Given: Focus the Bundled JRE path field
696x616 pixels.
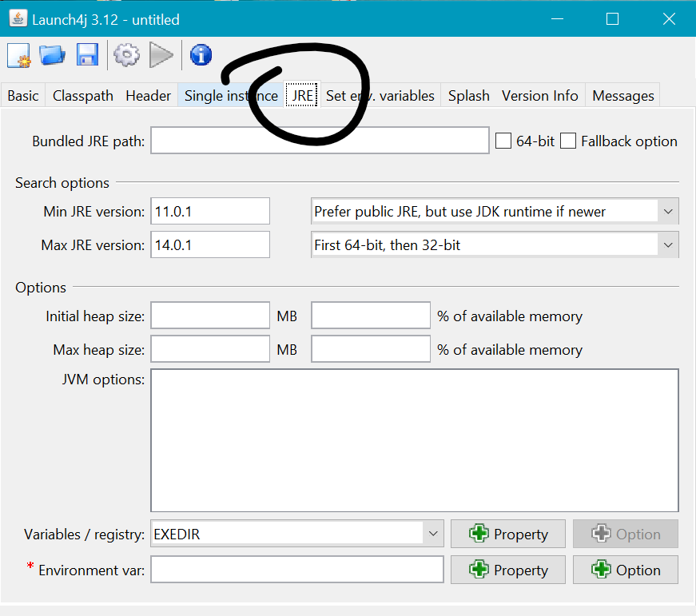Looking at the screenshot, I should (x=320, y=141).
